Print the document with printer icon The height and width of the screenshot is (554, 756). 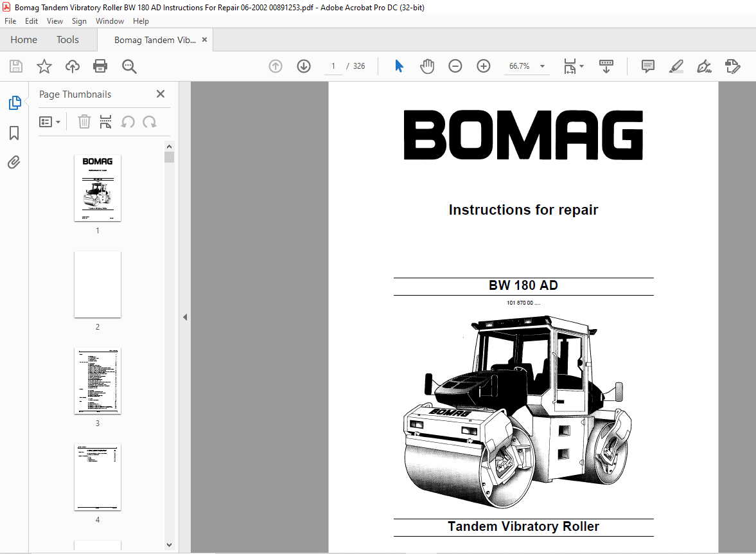point(100,66)
